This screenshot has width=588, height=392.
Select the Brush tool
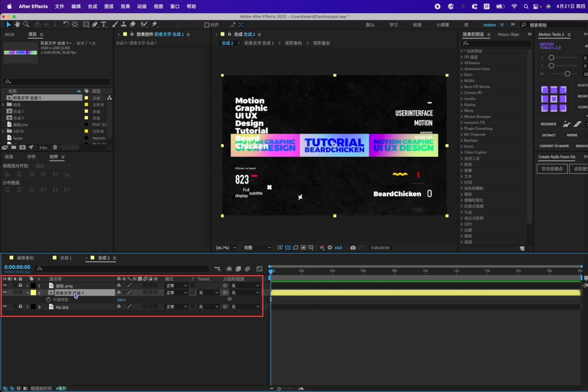pyautogui.click(x=115, y=24)
